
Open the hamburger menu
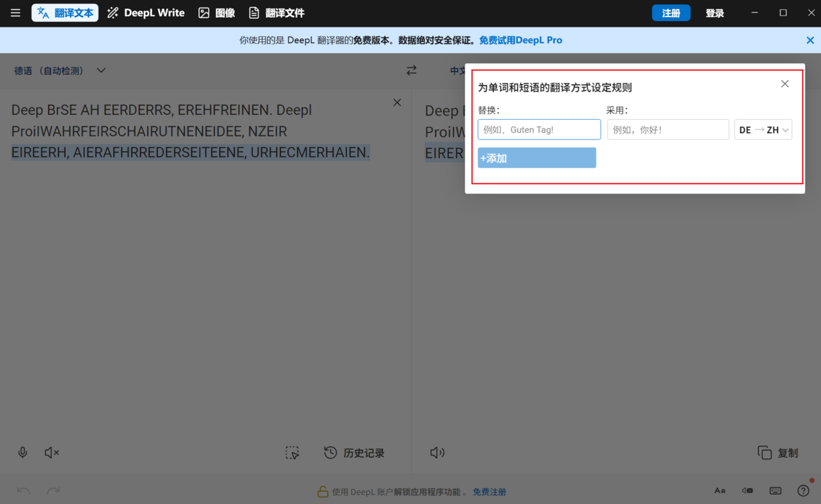point(15,12)
